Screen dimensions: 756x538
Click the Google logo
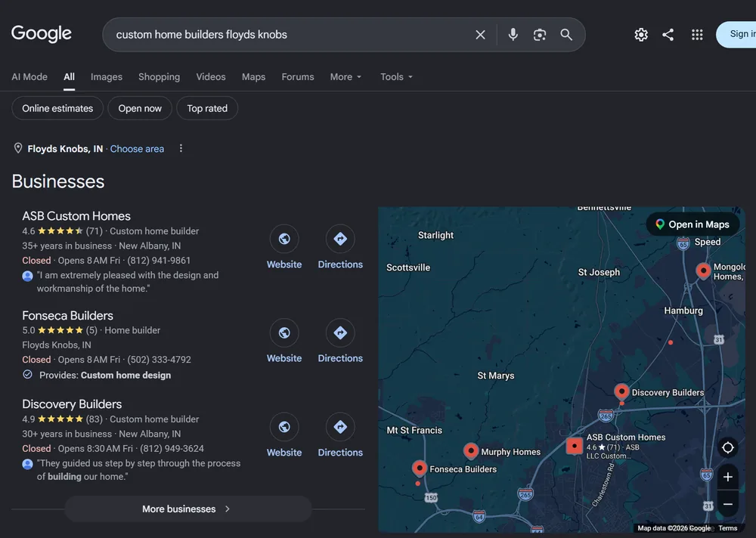point(42,34)
